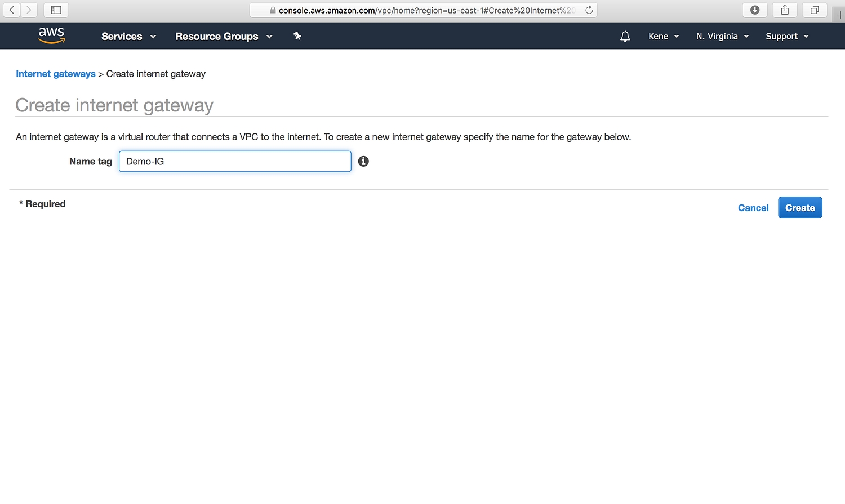Click into the Name tag text field

click(235, 162)
